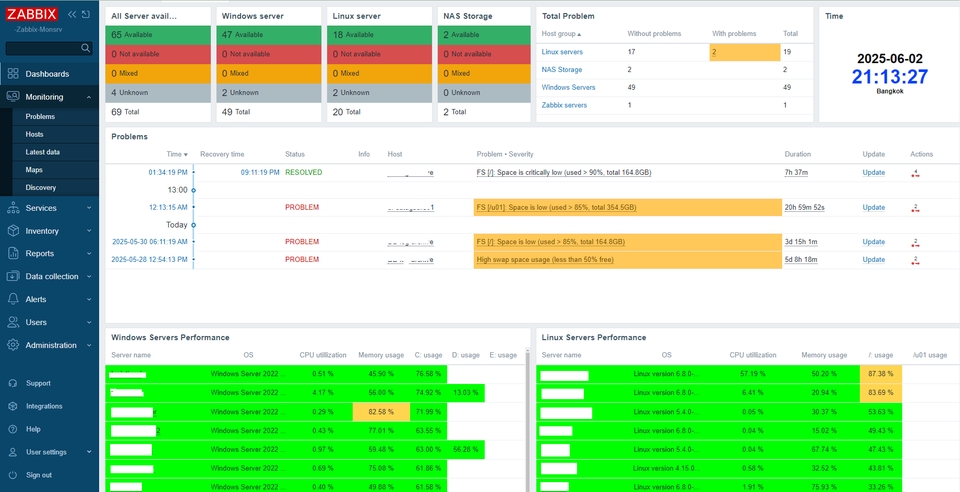Click the 09:11:19 PM recovery time
Image resolution: width=960 pixels, height=492 pixels.
260,173
